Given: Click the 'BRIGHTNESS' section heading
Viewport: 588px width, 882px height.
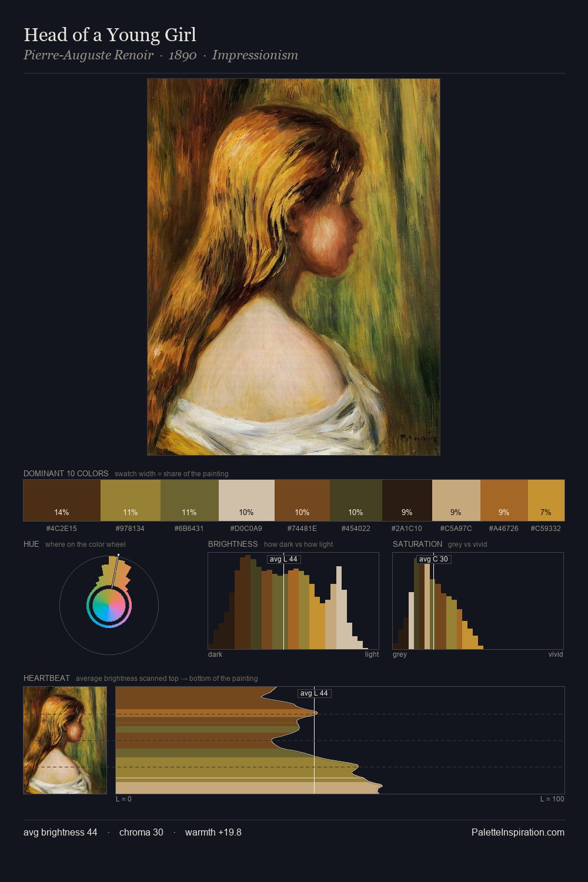Looking at the screenshot, I should point(233,544).
